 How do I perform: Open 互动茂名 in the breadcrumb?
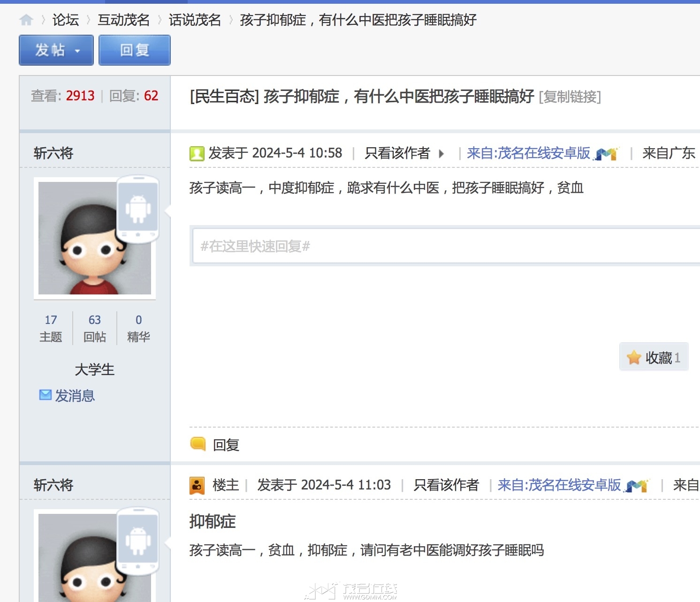pos(124,20)
